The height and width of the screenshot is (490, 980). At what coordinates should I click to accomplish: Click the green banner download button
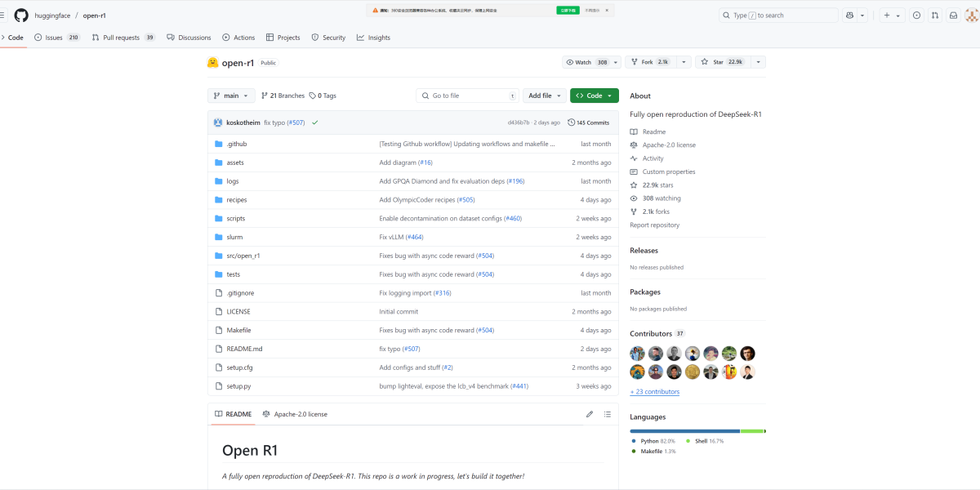(568, 11)
